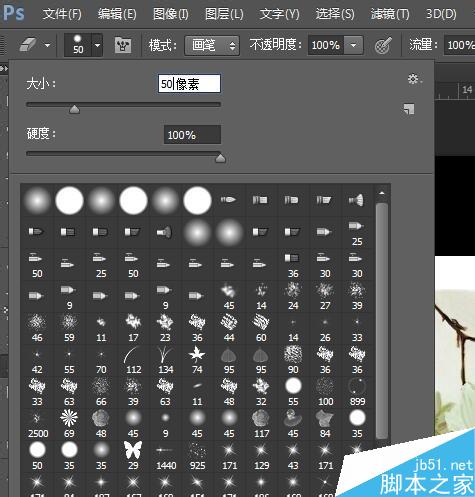Viewport: 475px width, 497px height.
Task: Select the starburst brush 69
Action: (x=69, y=423)
